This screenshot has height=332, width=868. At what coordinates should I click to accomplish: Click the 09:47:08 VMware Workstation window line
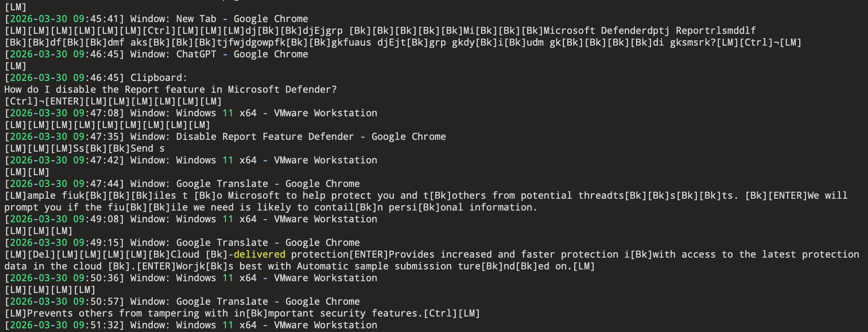click(191, 113)
